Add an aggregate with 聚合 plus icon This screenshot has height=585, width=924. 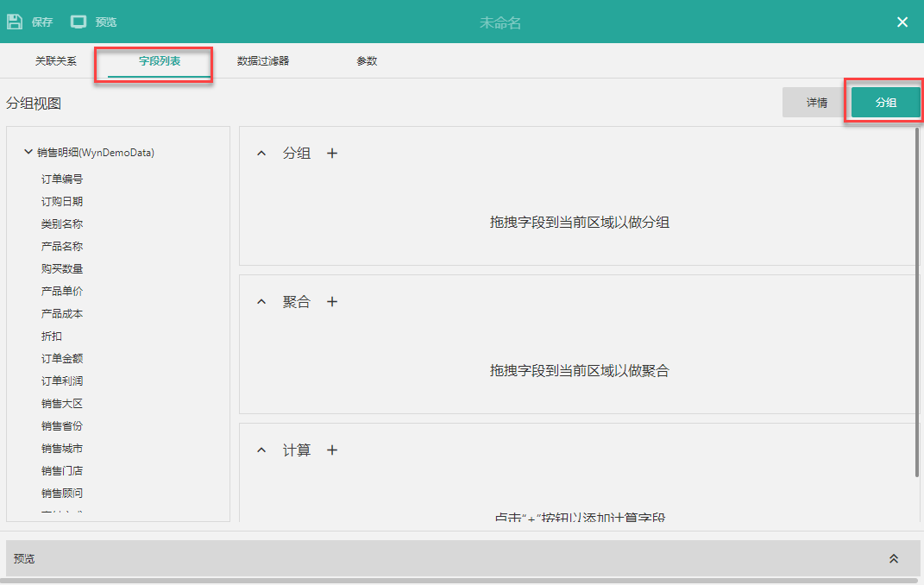pyautogui.click(x=332, y=302)
